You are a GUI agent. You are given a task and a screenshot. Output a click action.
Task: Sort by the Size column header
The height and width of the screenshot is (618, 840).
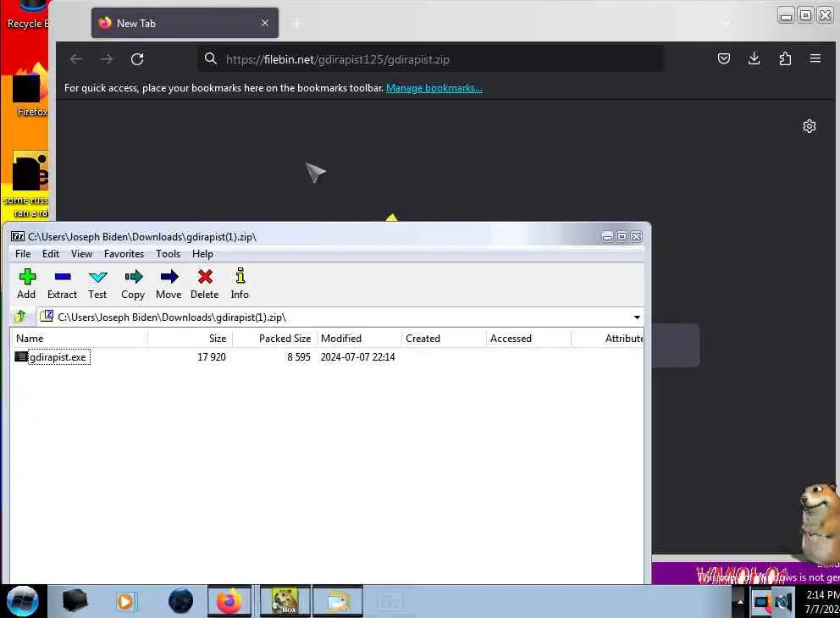[191, 339]
